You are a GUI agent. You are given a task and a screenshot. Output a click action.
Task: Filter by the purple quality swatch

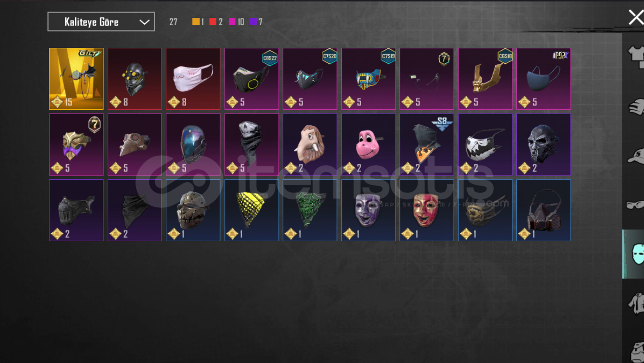(253, 22)
